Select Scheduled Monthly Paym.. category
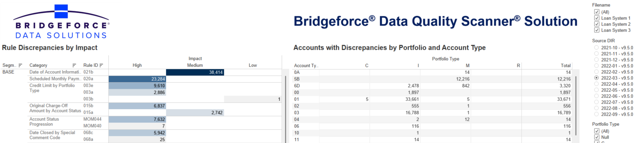 tap(55, 79)
